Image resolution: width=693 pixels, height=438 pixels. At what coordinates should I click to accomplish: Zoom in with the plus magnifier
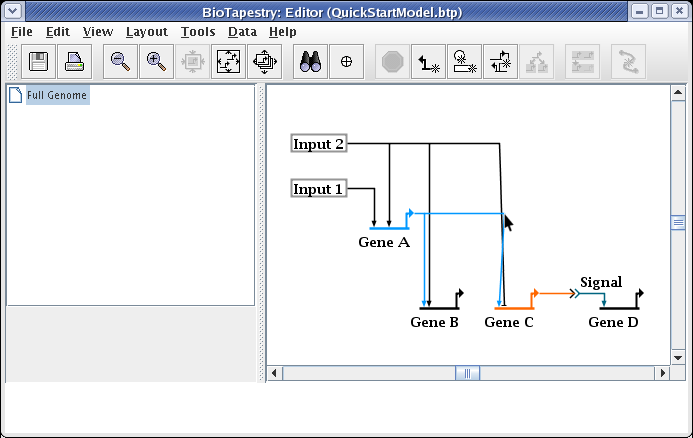[x=155, y=62]
